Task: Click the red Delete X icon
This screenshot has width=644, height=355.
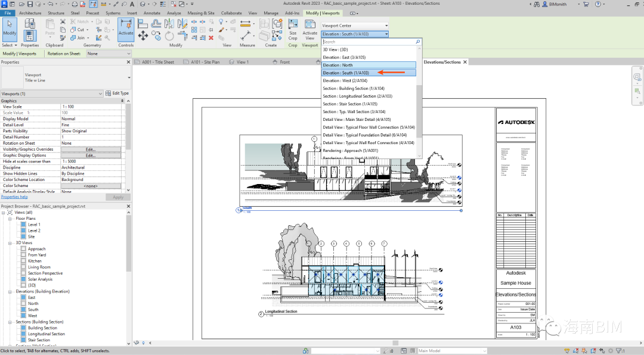Action: [x=210, y=38]
